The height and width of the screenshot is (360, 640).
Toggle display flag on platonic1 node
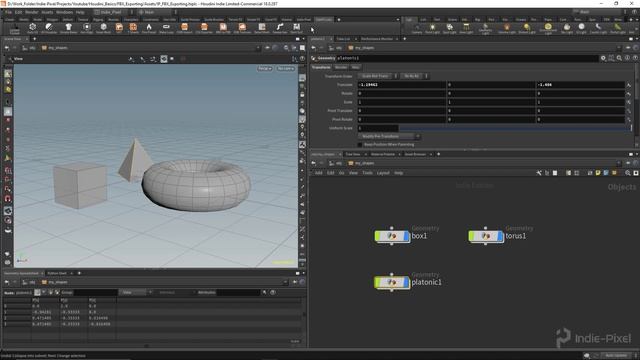[406, 282]
